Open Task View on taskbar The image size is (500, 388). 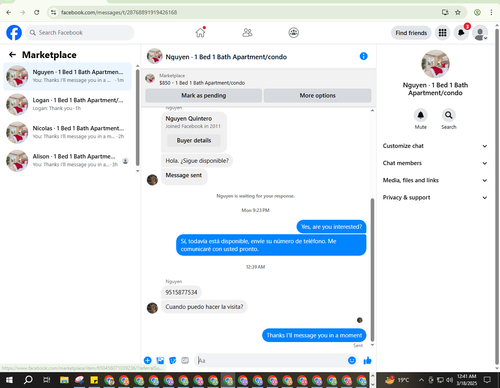(47, 380)
